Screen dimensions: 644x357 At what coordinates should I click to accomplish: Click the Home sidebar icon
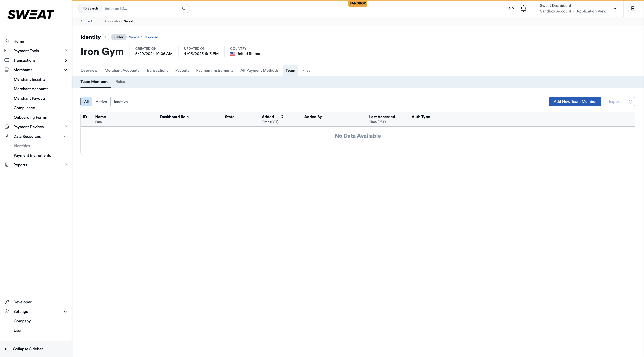click(7, 41)
